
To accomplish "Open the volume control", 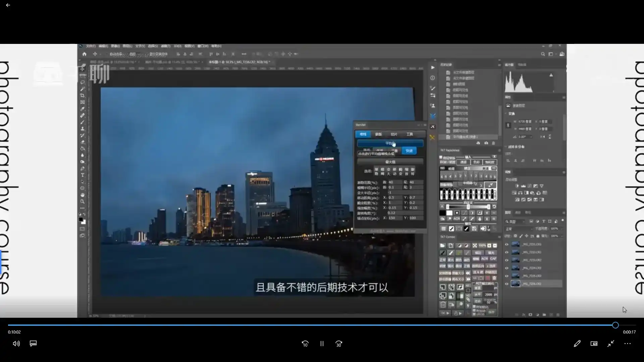I will (16, 344).
